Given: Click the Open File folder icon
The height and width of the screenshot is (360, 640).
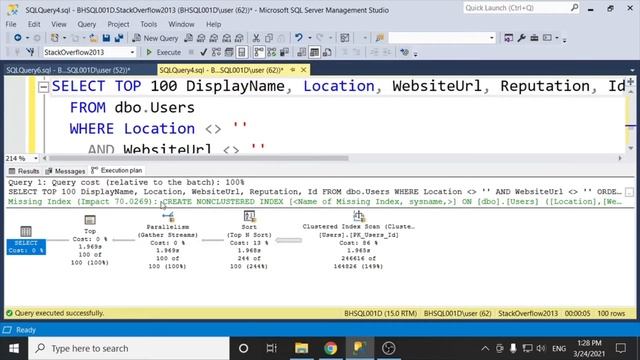Looking at the screenshot, I should coord(93,38).
